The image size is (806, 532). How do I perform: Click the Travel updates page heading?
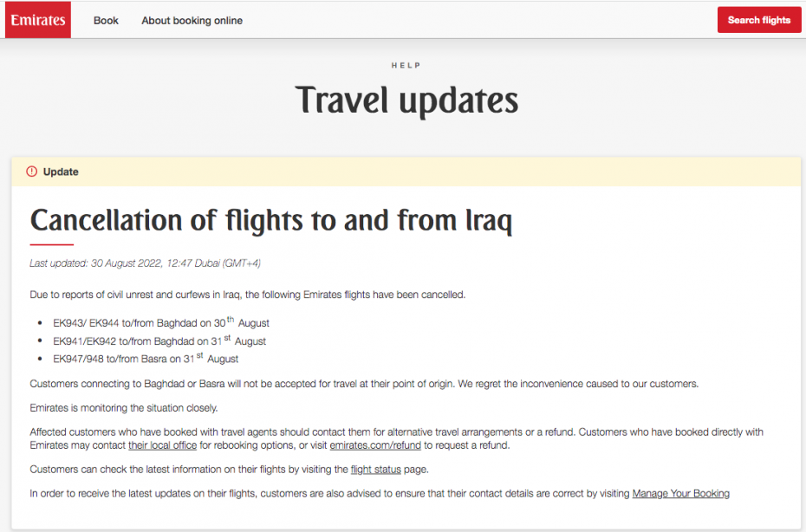point(406,101)
